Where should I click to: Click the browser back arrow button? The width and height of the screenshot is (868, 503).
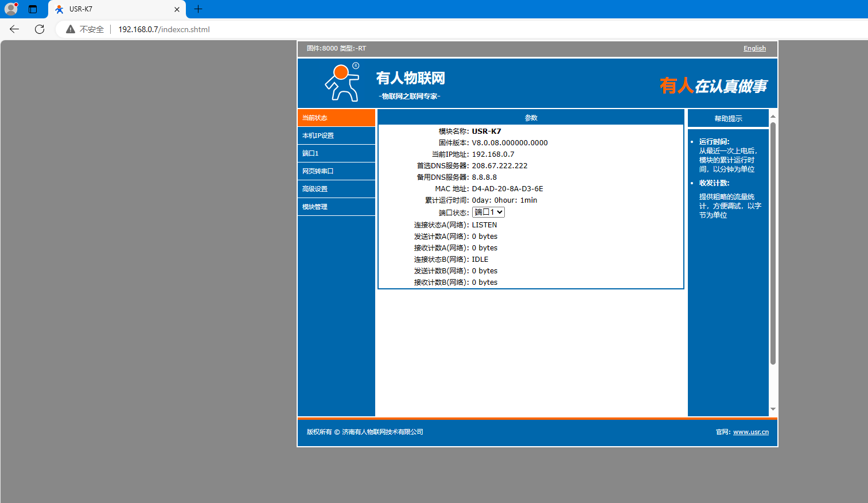(14, 29)
